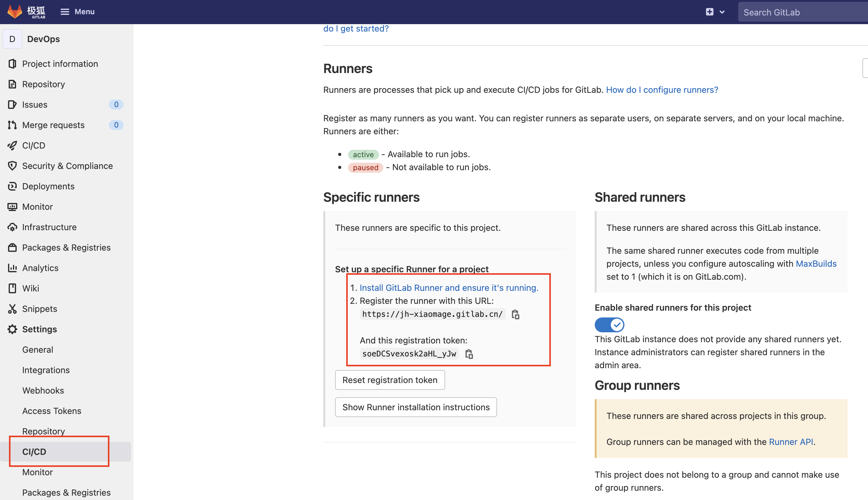Open the Merge requests sidebar icon

[12, 125]
